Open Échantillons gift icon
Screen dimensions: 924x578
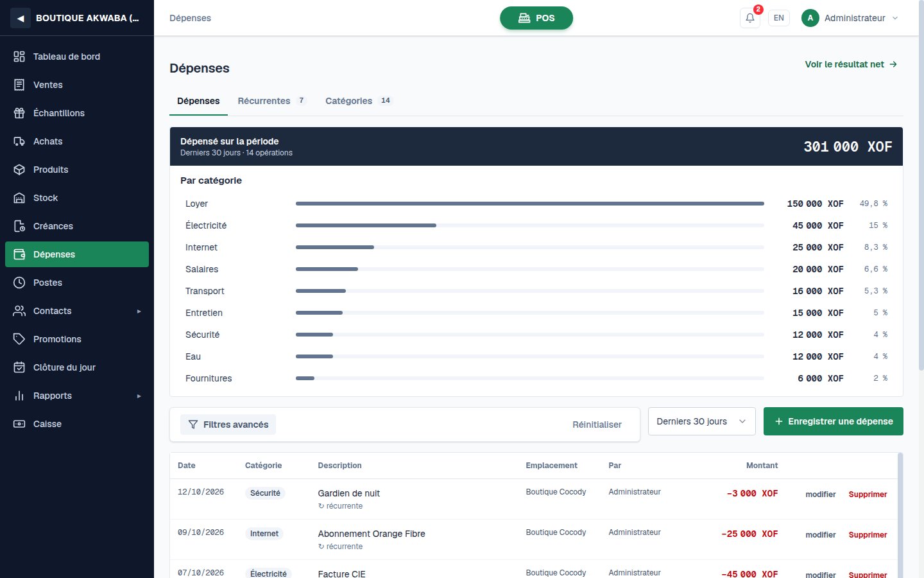click(19, 113)
